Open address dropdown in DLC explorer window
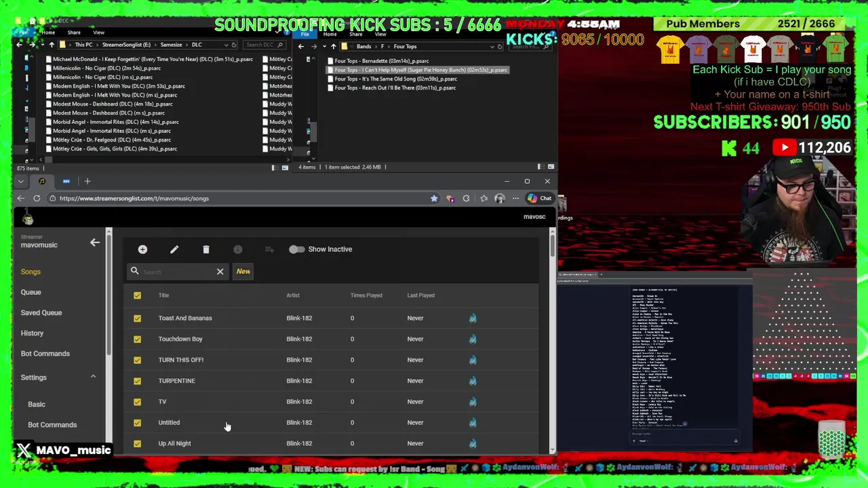This screenshot has height=488, width=868. click(226, 45)
